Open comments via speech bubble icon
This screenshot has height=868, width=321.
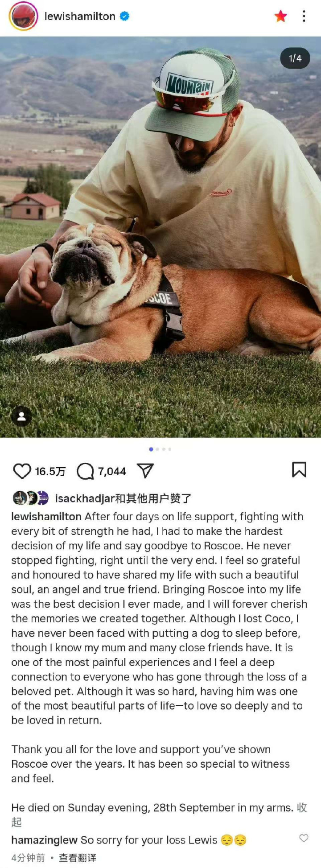pos(85,471)
